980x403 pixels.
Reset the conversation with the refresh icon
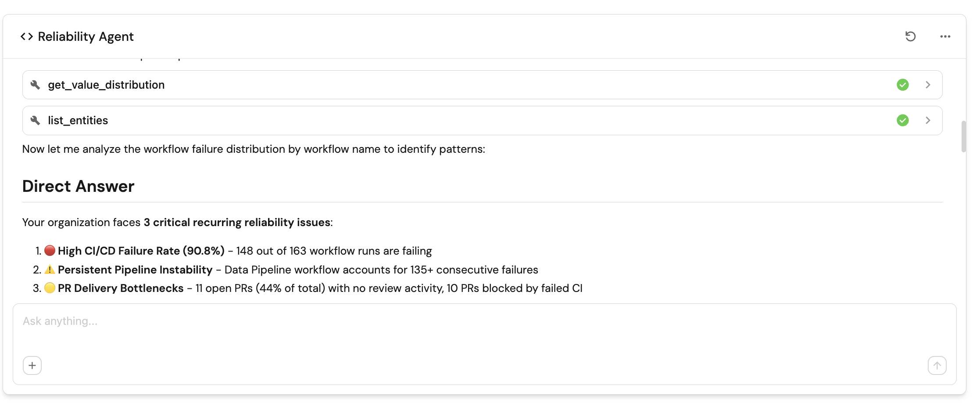pyautogui.click(x=910, y=36)
